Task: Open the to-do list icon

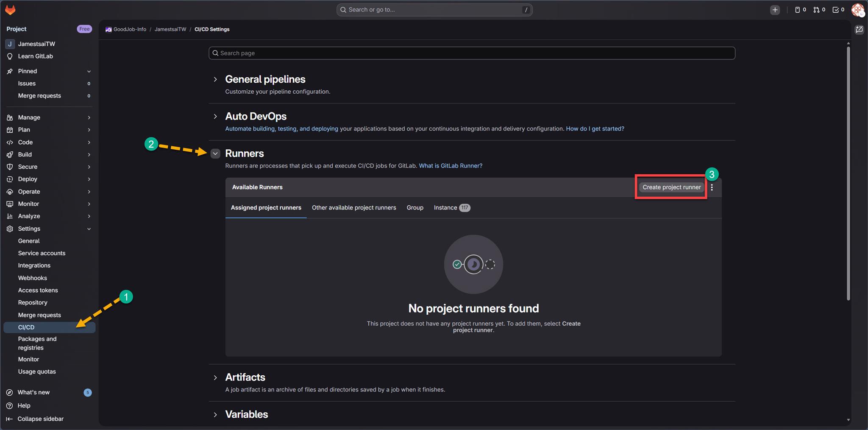Action: coord(838,10)
